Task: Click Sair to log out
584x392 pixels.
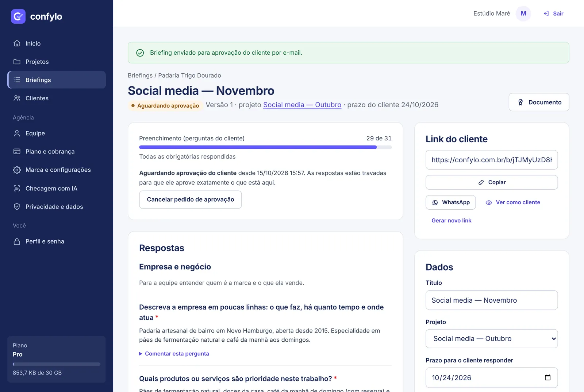Action: [553, 13]
